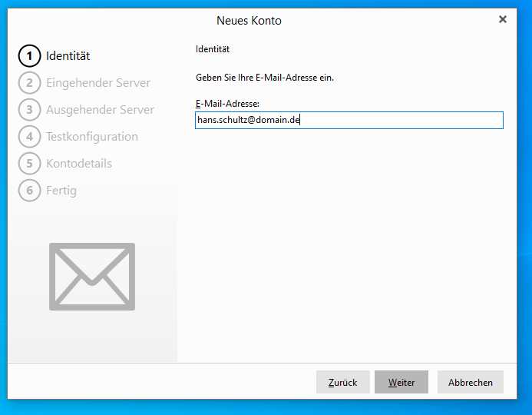Image resolution: width=532 pixels, height=415 pixels.
Task: Go to the Kontodetails step
Action: click(x=79, y=164)
